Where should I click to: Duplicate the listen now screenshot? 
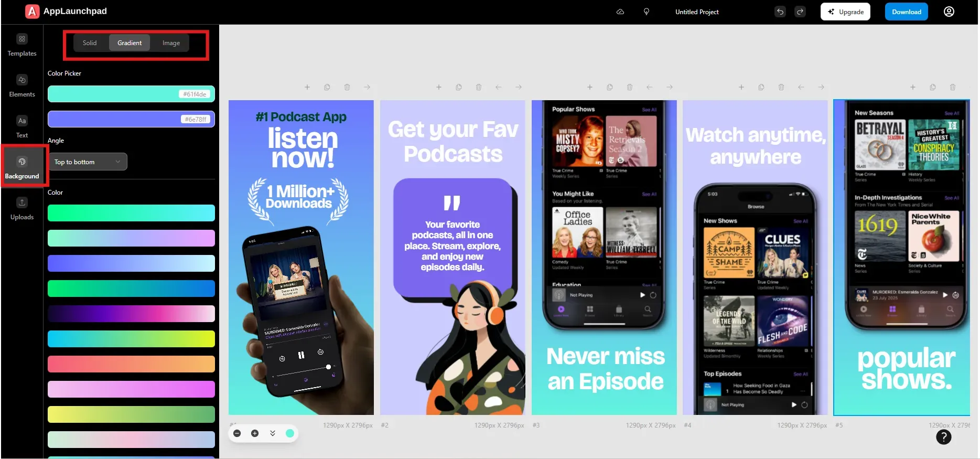(327, 87)
